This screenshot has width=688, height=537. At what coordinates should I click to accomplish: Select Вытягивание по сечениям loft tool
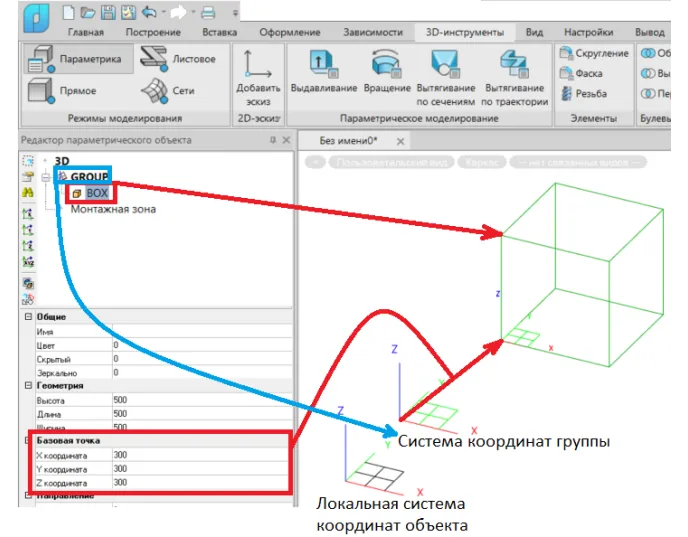click(446, 78)
